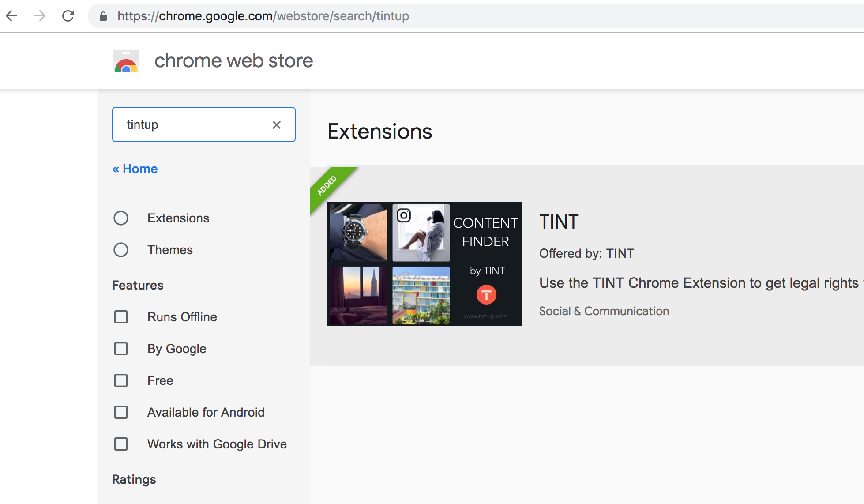Enable the Runs Offline checkbox
Screen dimensions: 864x504
[x=121, y=317]
